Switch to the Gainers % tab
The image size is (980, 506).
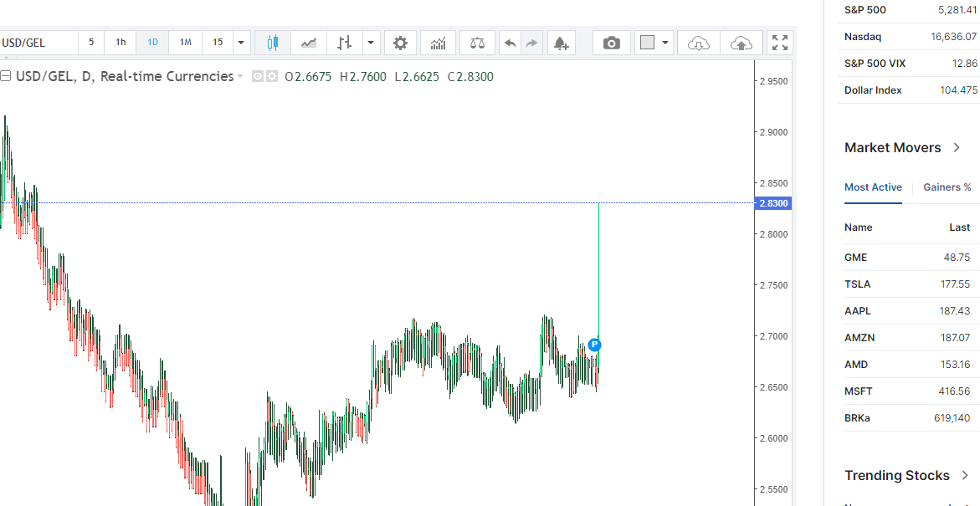click(x=947, y=187)
